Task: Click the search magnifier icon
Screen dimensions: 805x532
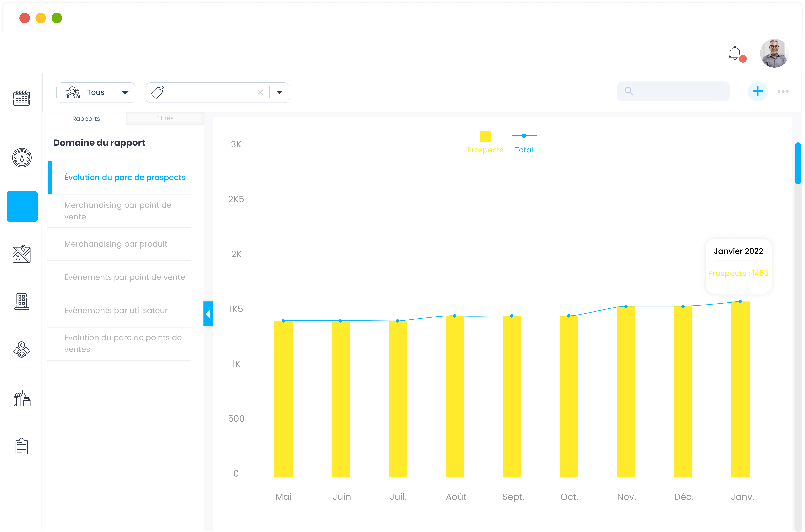Action: click(x=629, y=91)
